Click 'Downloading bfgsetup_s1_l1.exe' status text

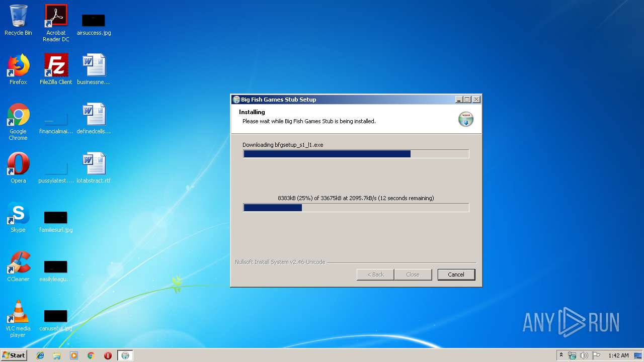(283, 145)
